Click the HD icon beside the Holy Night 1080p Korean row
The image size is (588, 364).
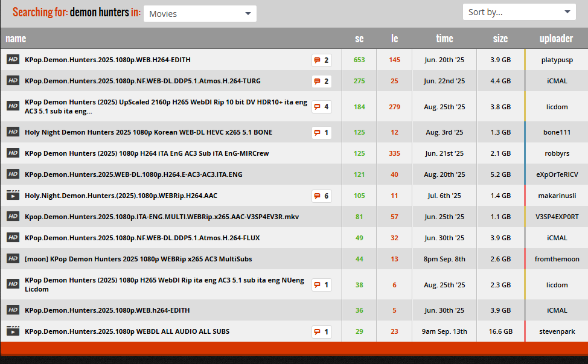[x=13, y=132]
